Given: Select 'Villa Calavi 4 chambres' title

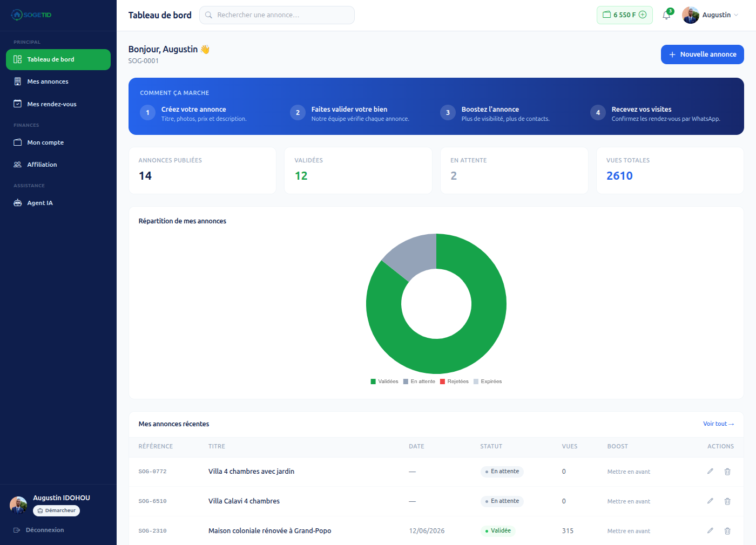Looking at the screenshot, I should (x=244, y=501).
